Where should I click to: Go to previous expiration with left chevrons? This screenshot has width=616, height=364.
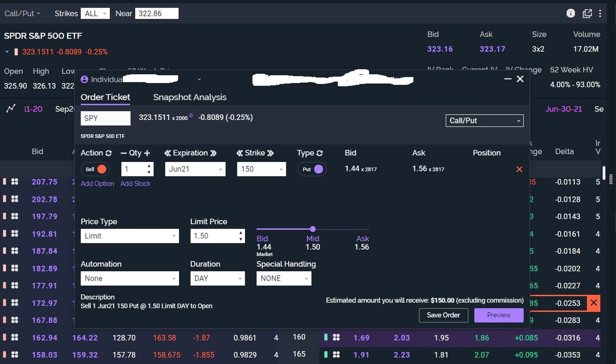click(x=167, y=153)
